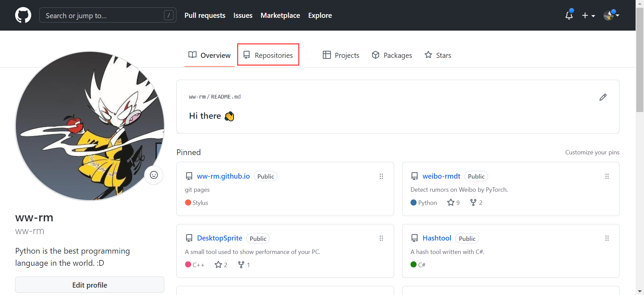The width and height of the screenshot is (644, 295).
Task: Click the fork count on DesktopSprite
Action: pos(244,265)
